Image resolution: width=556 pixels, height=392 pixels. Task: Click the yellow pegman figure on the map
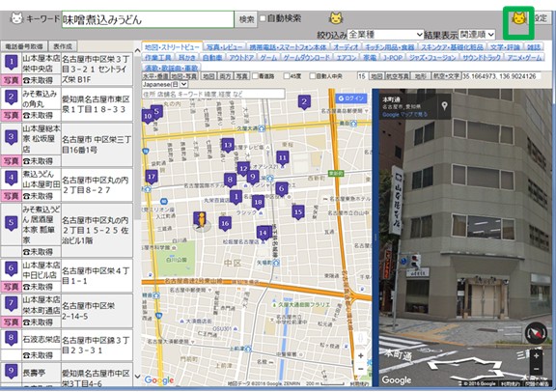[202, 220]
